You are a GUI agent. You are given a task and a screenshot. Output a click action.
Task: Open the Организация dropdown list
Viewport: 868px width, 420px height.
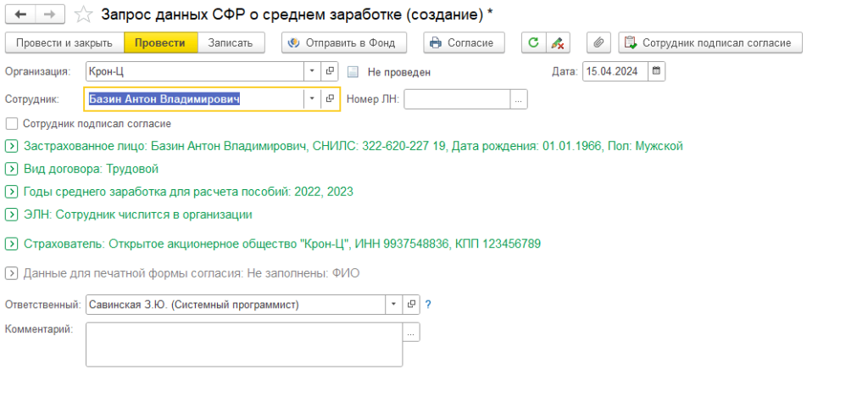312,71
